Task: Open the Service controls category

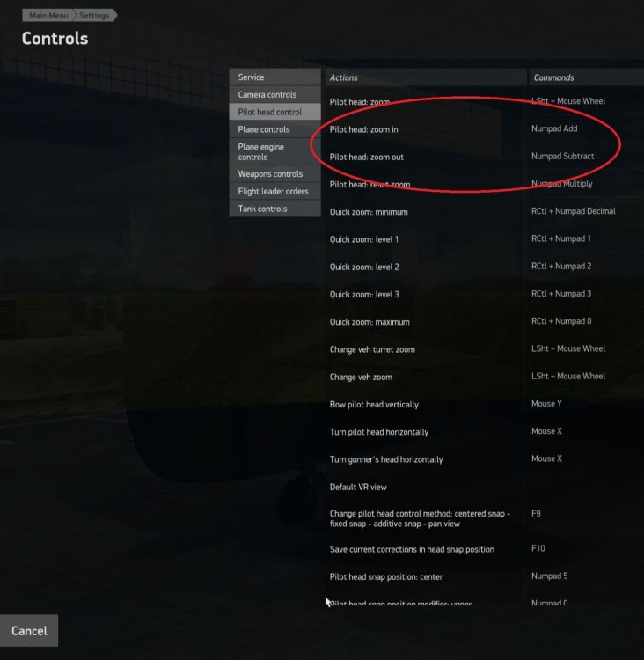Action: [x=274, y=77]
